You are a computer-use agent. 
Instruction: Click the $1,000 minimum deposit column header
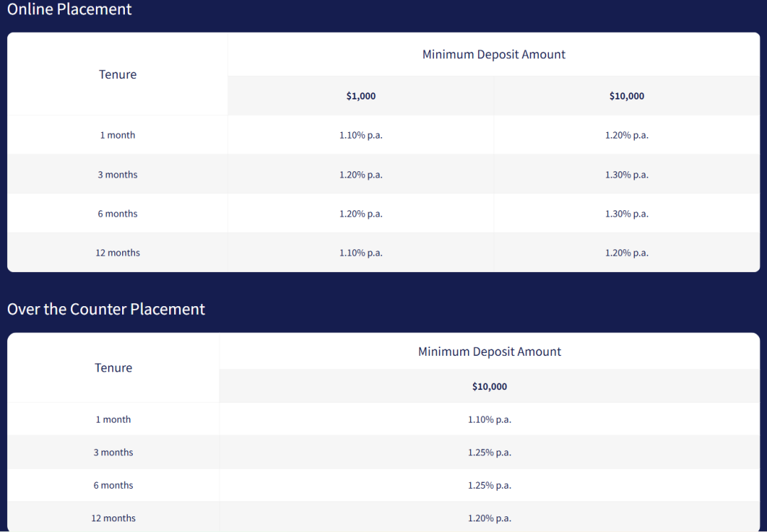(x=361, y=96)
